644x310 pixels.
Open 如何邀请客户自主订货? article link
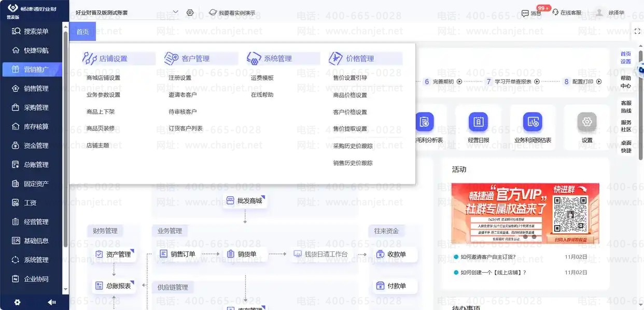click(x=488, y=257)
